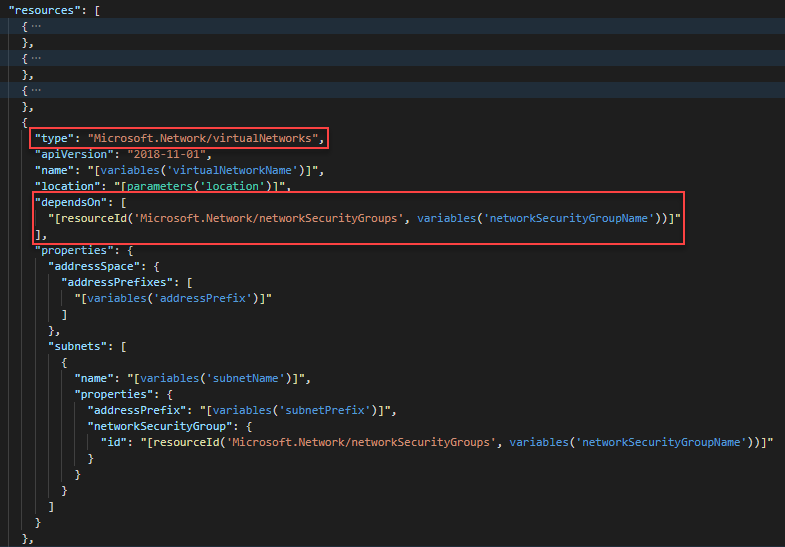The image size is (785, 547).
Task: Click resourceId on the "id" line
Action: pyautogui.click(x=186, y=442)
